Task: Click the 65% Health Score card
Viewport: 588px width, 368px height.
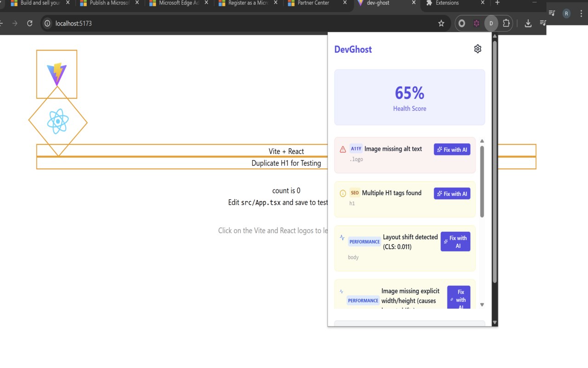Action: 410,97
